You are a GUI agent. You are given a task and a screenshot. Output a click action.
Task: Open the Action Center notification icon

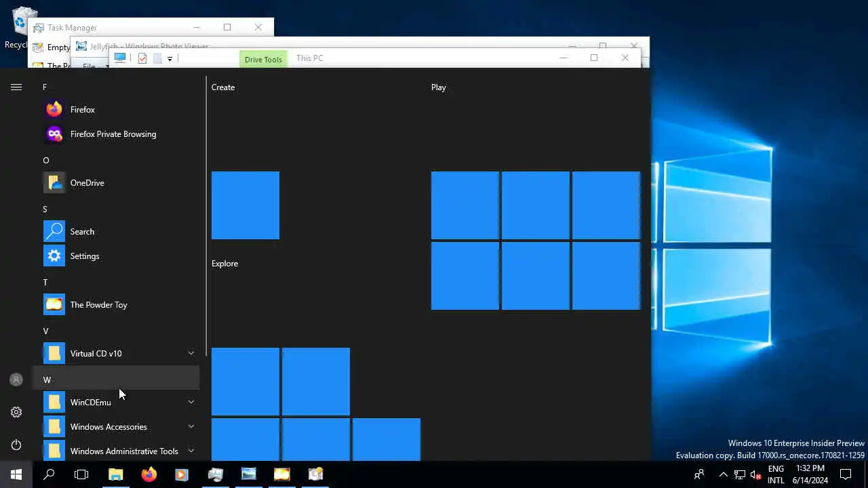pyautogui.click(x=846, y=474)
